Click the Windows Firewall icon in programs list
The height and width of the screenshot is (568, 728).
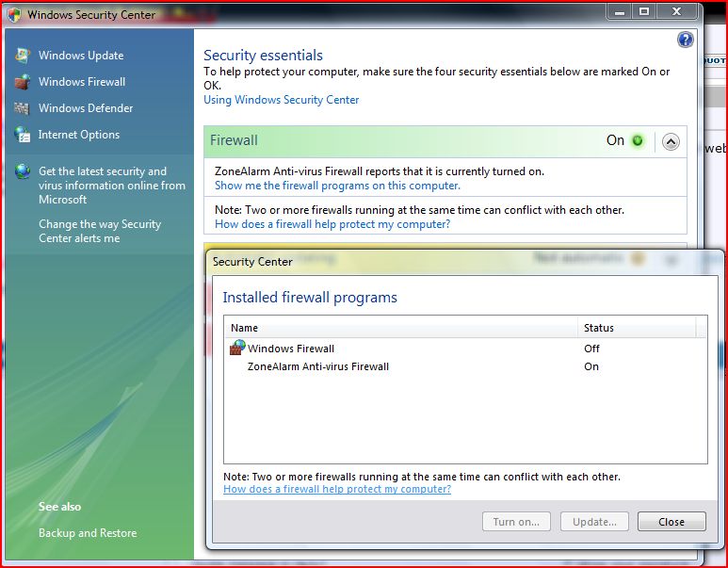(x=237, y=348)
